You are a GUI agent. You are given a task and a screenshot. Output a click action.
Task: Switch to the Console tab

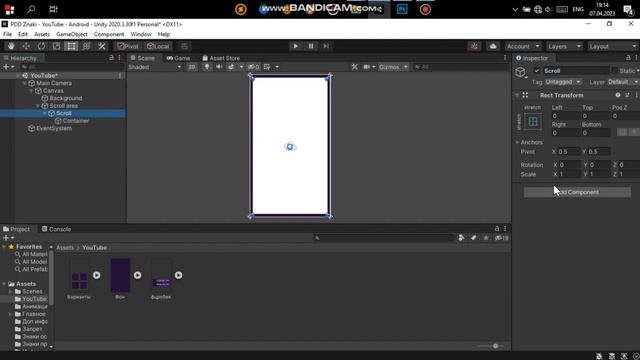(56, 229)
